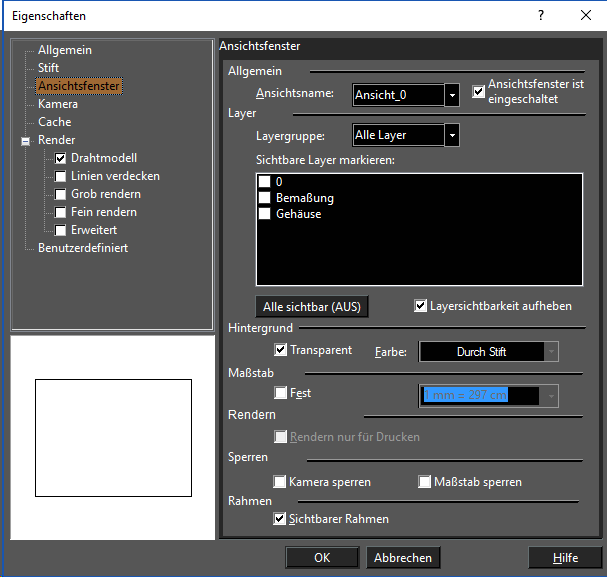Select Allgemein in the properties tree

pyautogui.click(x=65, y=50)
